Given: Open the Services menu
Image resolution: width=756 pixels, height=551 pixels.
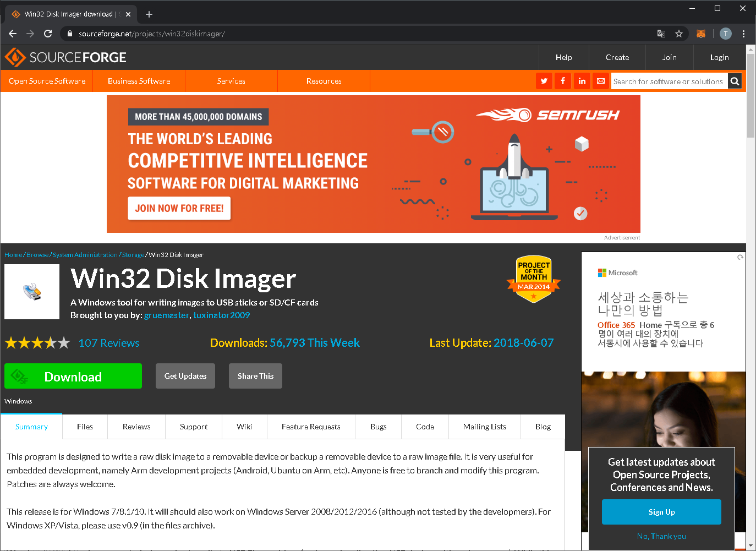Looking at the screenshot, I should pos(231,81).
